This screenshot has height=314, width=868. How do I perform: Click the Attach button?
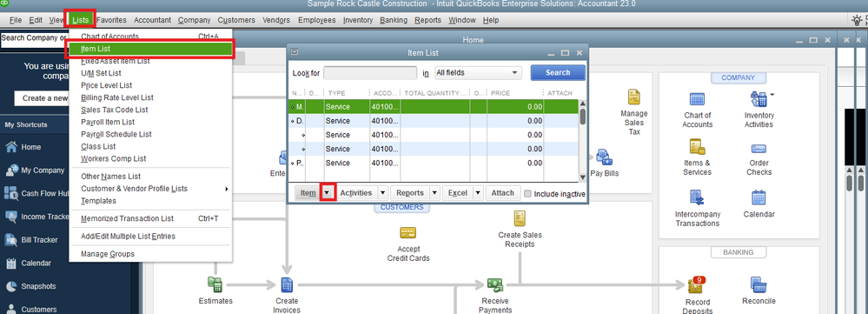click(503, 193)
